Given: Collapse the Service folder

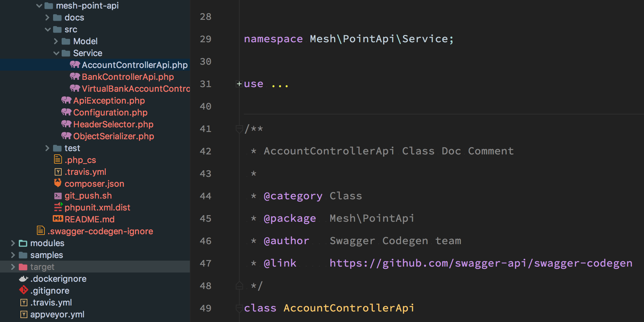Looking at the screenshot, I should (56, 53).
